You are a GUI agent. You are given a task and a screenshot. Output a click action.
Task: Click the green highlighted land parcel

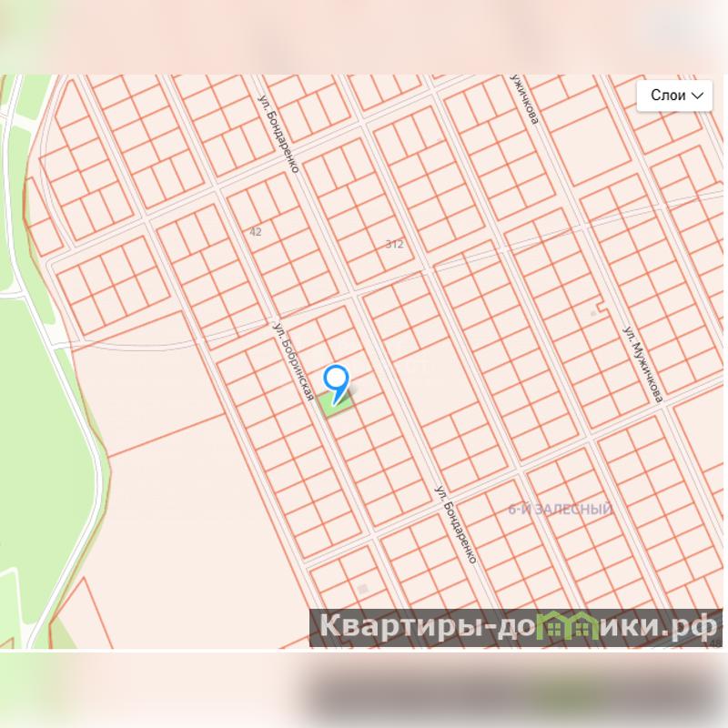(x=337, y=403)
